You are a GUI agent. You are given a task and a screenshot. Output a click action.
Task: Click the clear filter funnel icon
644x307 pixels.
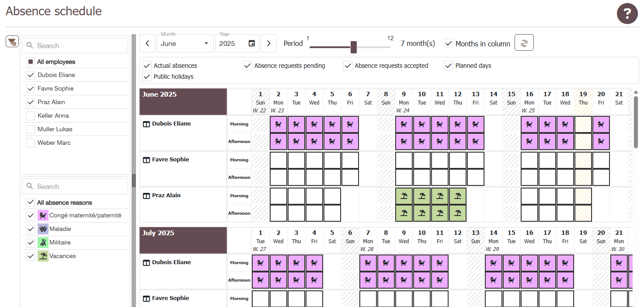11,42
